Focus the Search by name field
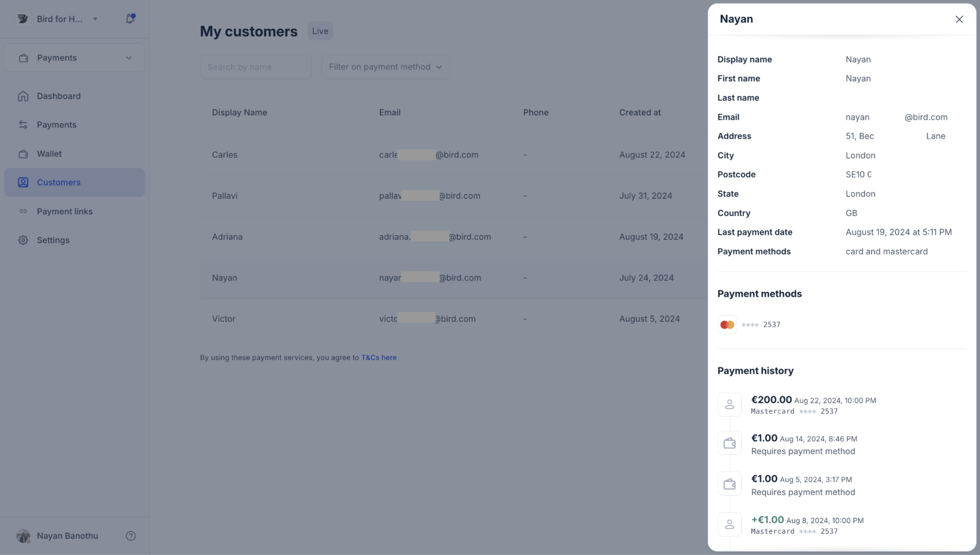This screenshot has width=980, height=555. (255, 67)
